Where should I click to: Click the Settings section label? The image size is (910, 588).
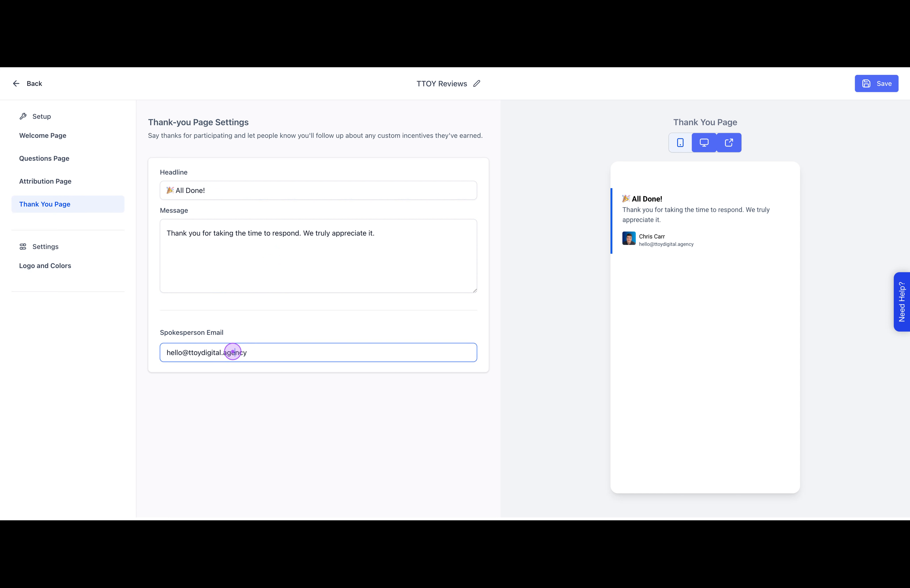click(x=45, y=247)
